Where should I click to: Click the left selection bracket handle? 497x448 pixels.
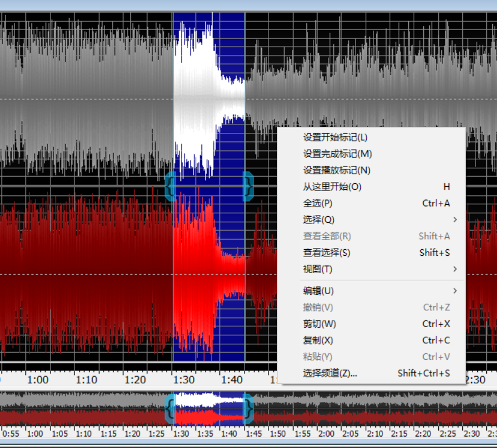click(x=170, y=186)
